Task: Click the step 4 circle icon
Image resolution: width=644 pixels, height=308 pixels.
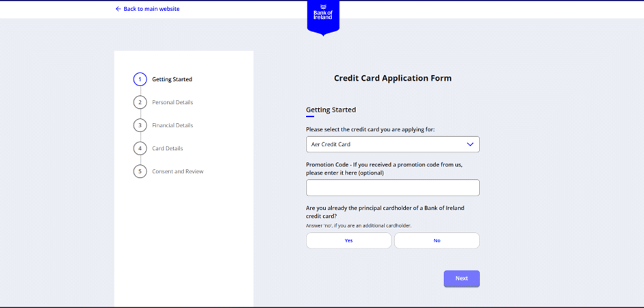Action: tap(140, 149)
